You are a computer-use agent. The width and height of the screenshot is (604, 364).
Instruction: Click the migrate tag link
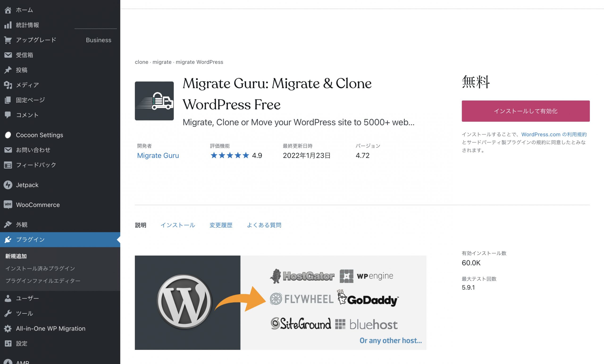162,62
